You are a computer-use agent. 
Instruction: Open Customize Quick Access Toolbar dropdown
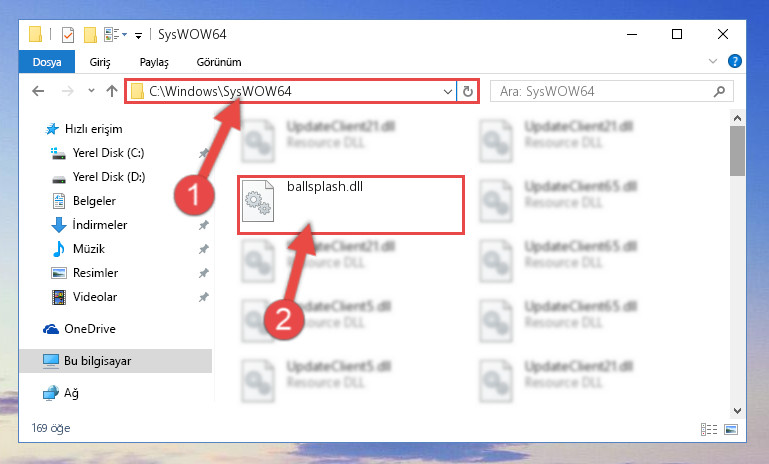coord(138,35)
